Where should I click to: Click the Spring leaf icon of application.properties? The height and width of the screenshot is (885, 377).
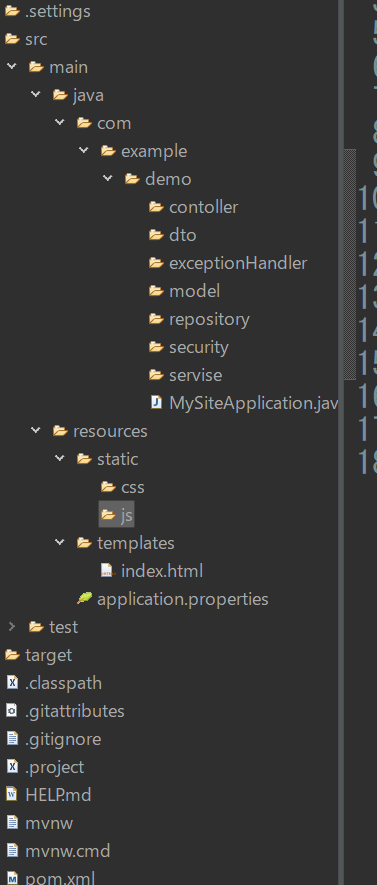pos(84,598)
